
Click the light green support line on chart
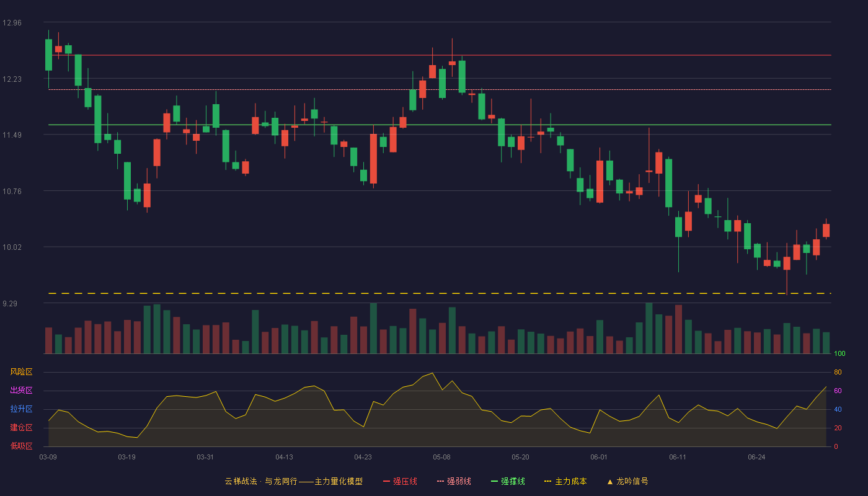click(x=440, y=125)
